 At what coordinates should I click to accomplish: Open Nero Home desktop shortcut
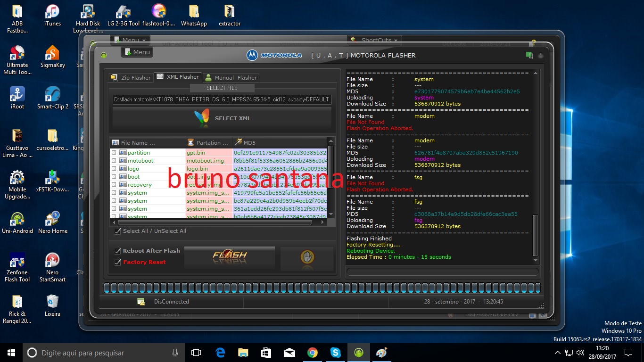[x=52, y=222]
